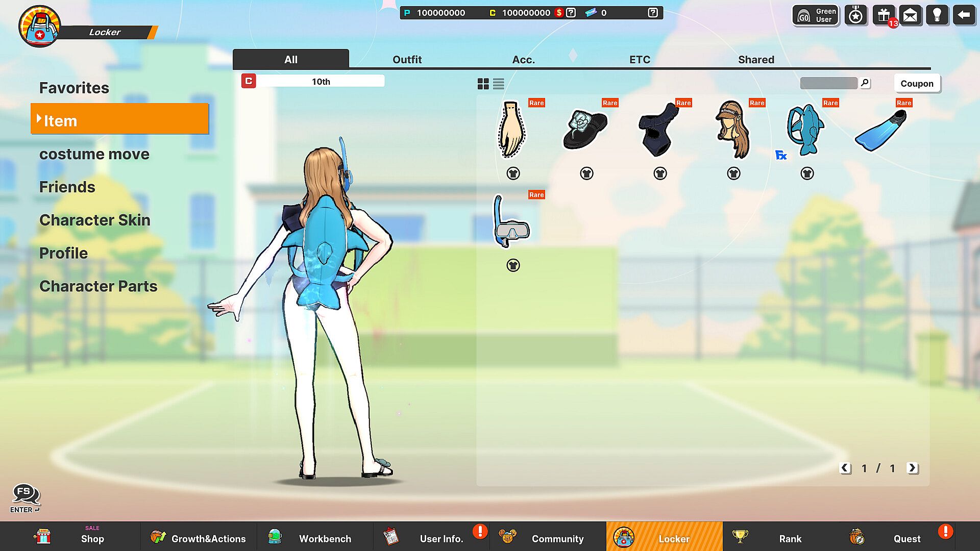Open the gift box with 13 notifications
Image resolution: width=980 pixels, height=551 pixels.
click(884, 15)
